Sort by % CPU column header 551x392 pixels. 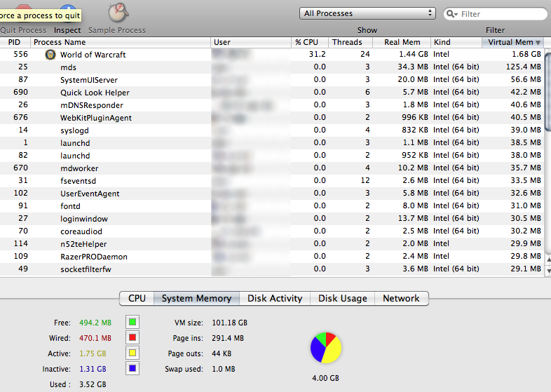(x=310, y=42)
